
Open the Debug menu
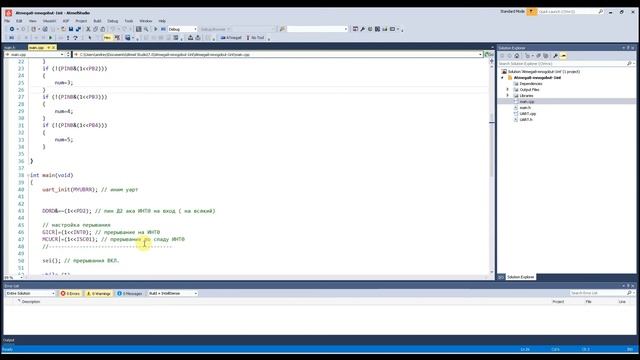(113, 21)
